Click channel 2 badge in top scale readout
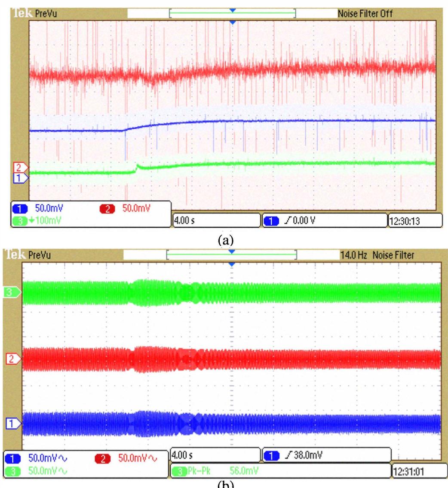The image size is (448, 488). (107, 208)
